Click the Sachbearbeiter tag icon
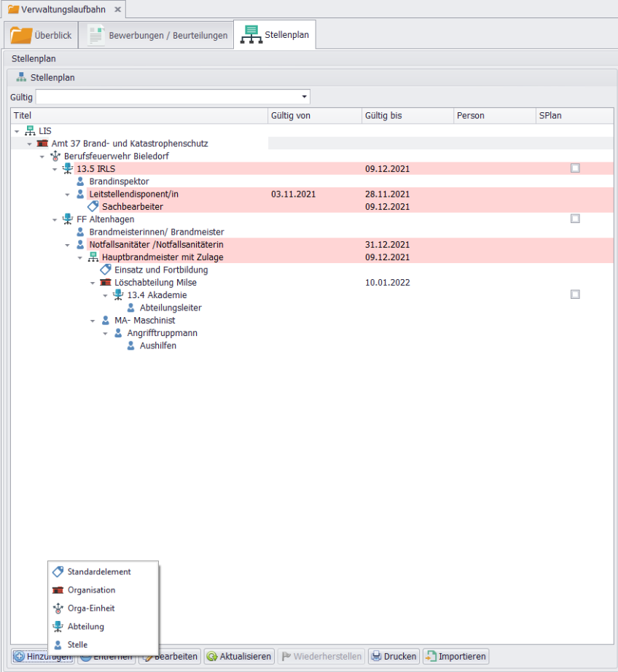 pos(93,206)
